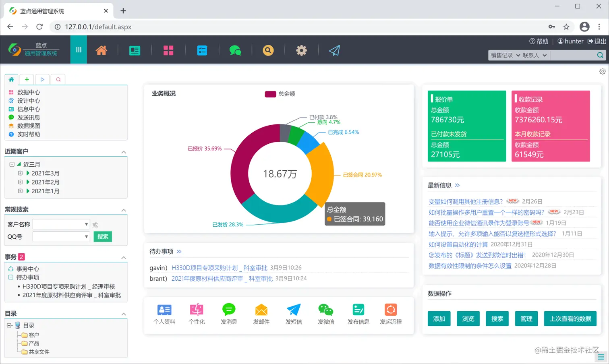Click the 添加 data button
The height and width of the screenshot is (364, 609).
coord(439,318)
